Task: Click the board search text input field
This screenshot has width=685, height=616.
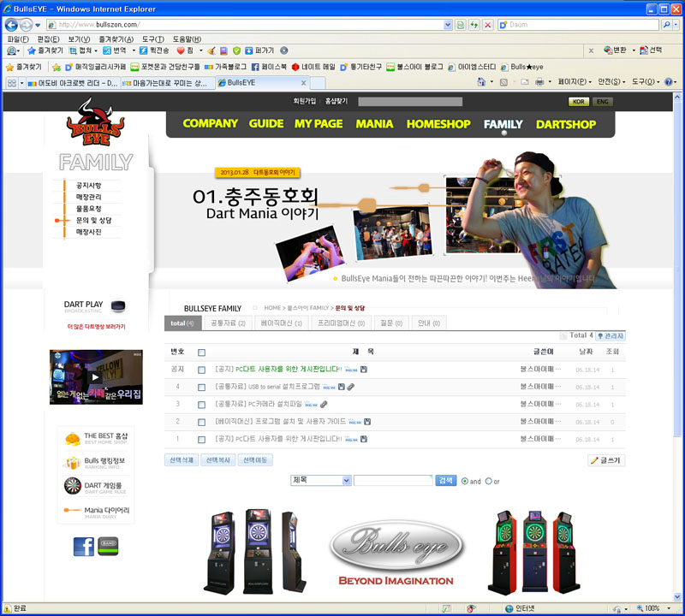Action: (x=393, y=481)
